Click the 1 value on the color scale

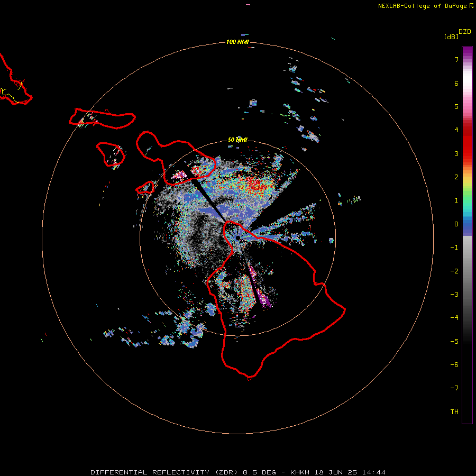[x=456, y=200]
